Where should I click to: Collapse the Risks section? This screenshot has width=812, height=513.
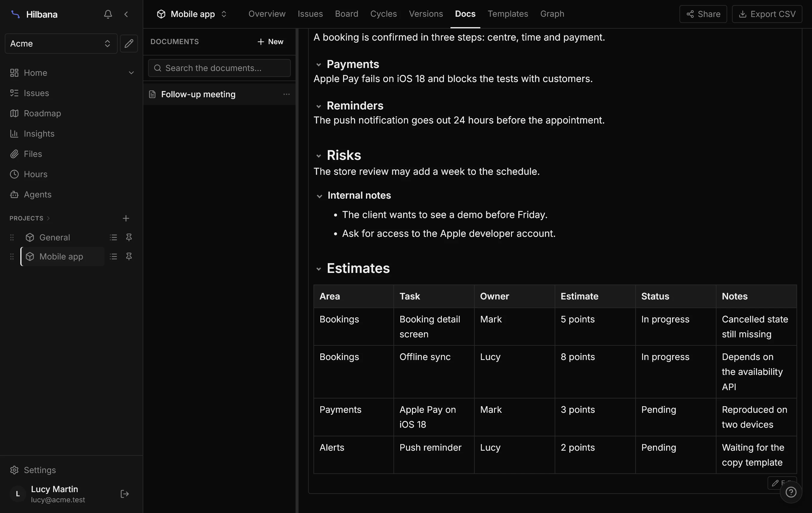click(x=318, y=156)
